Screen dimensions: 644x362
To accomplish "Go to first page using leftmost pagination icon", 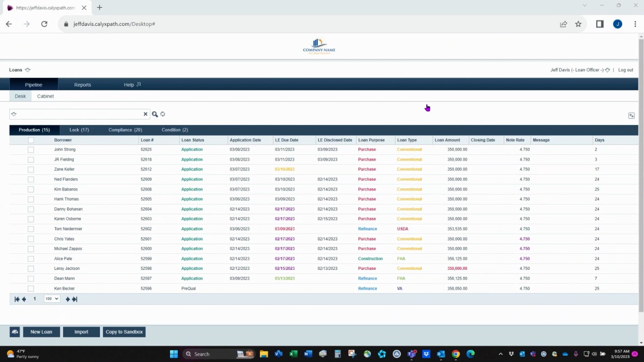I will pos(16,299).
